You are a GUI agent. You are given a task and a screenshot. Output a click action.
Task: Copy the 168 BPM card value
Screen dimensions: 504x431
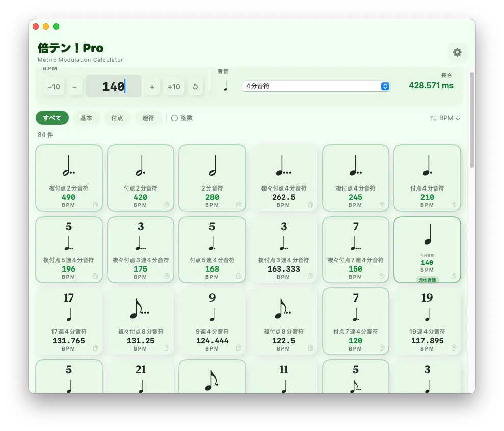coord(239,276)
